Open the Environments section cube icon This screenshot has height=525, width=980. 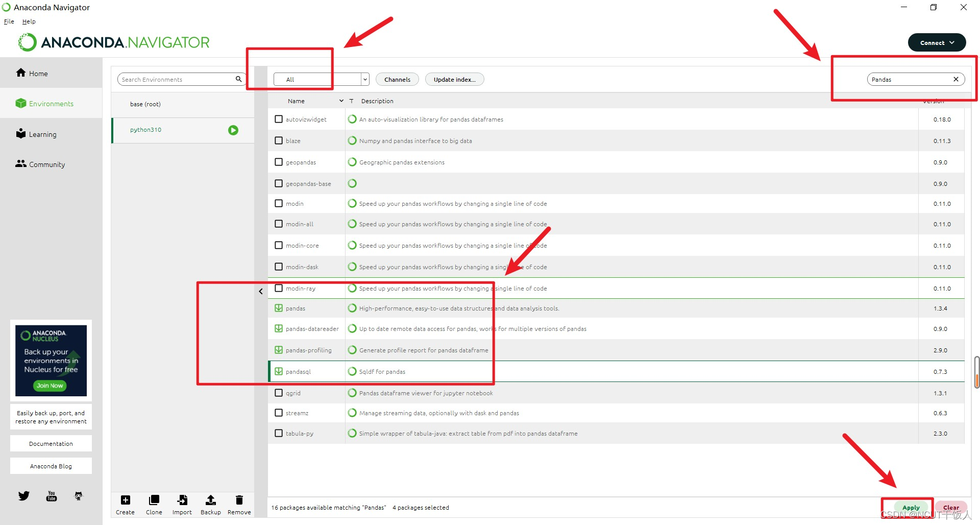tap(20, 103)
